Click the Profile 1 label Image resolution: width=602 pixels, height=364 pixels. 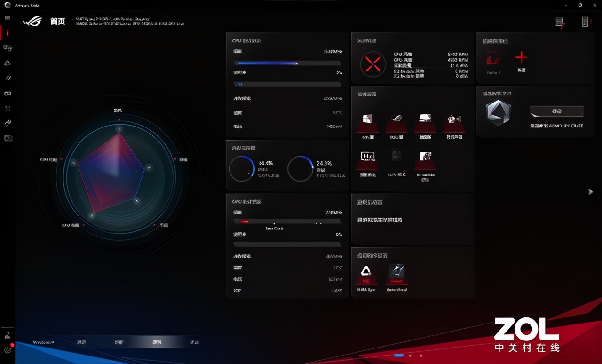click(x=493, y=72)
